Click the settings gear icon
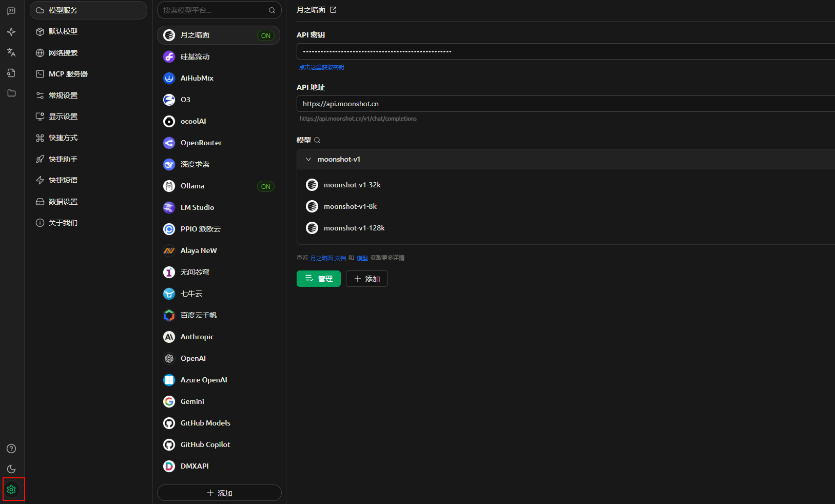Viewport: 835px width, 504px height. (11, 490)
